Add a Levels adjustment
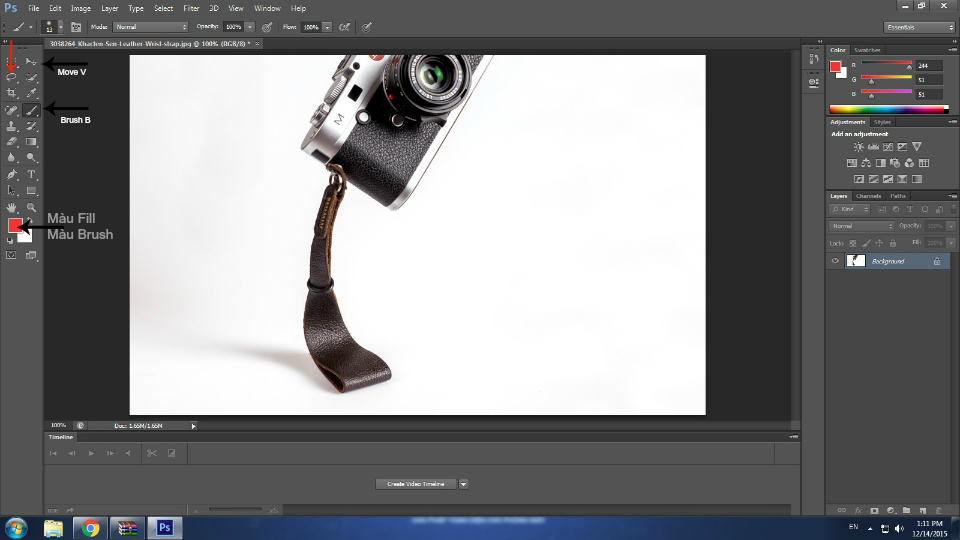The width and height of the screenshot is (960, 540). (873, 147)
